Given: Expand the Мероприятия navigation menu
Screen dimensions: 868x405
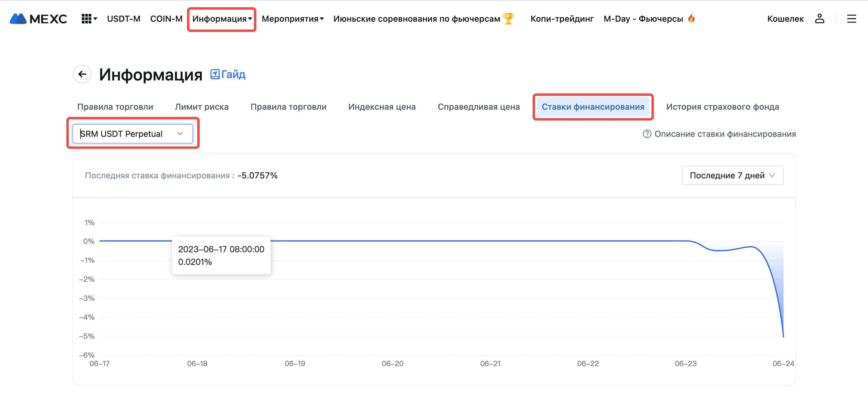Looking at the screenshot, I should pyautogui.click(x=293, y=19).
